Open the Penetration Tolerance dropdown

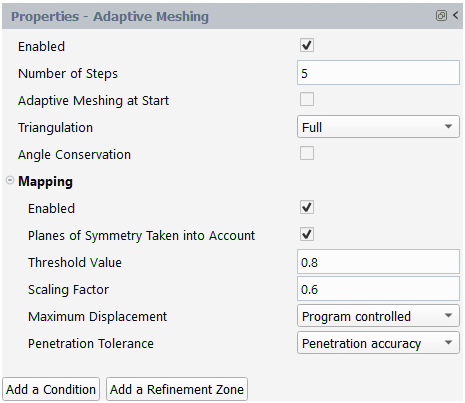(x=378, y=342)
